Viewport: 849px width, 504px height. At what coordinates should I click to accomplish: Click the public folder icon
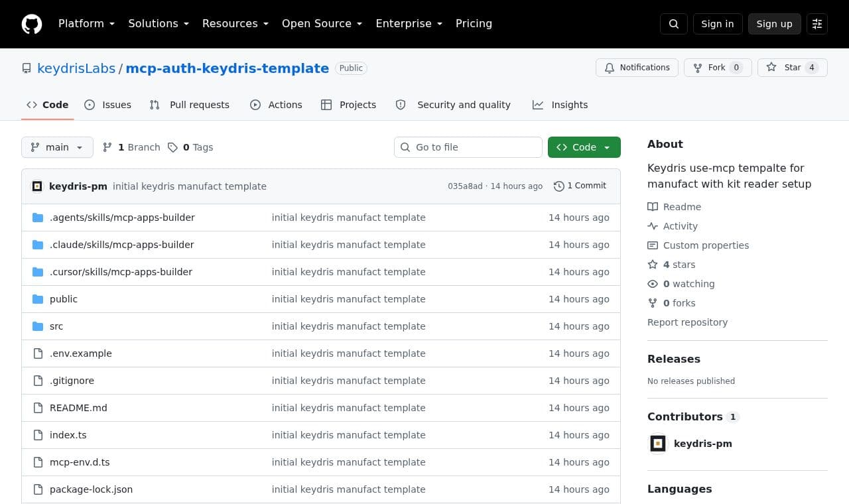click(38, 299)
